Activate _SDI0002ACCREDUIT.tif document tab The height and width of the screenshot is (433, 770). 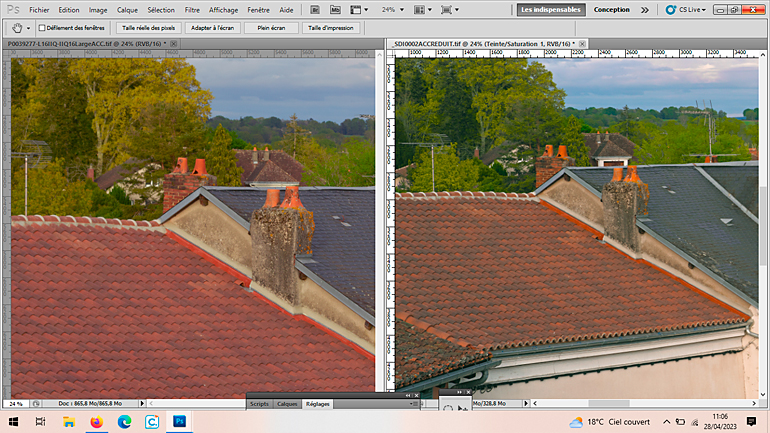point(484,44)
